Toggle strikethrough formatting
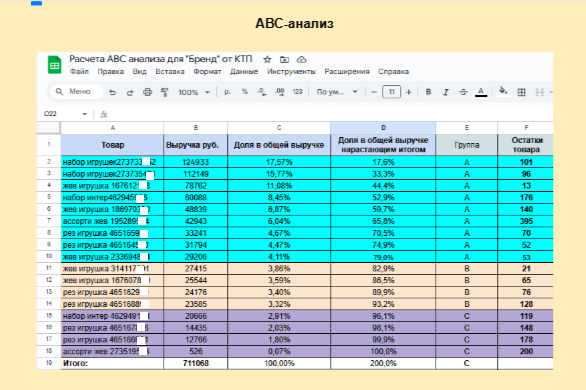This screenshot has height=390, width=586. 463,92
